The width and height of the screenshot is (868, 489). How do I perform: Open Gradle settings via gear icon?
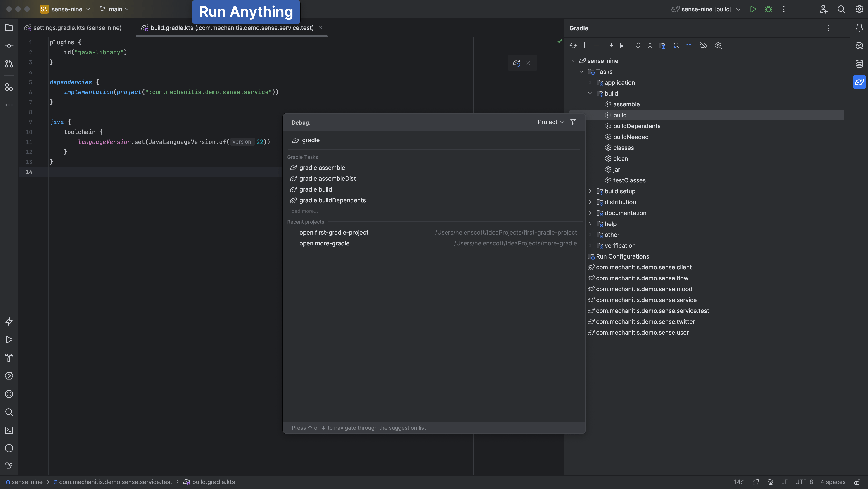[718, 45]
